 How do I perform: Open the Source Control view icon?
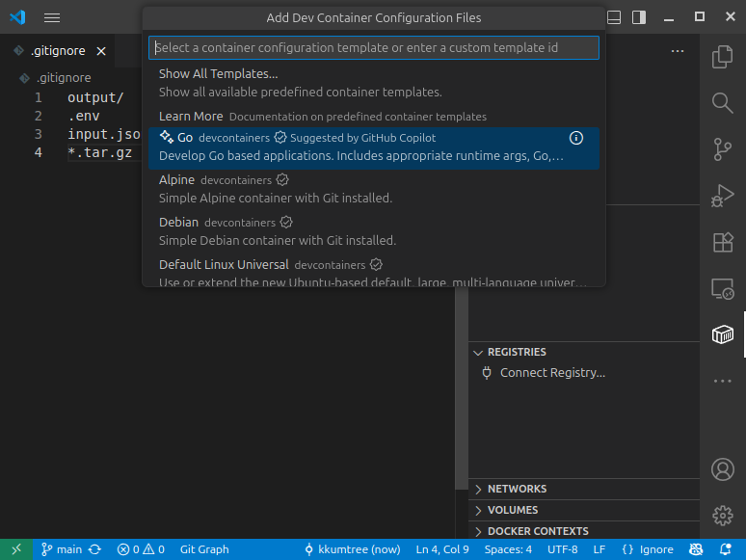(722, 149)
